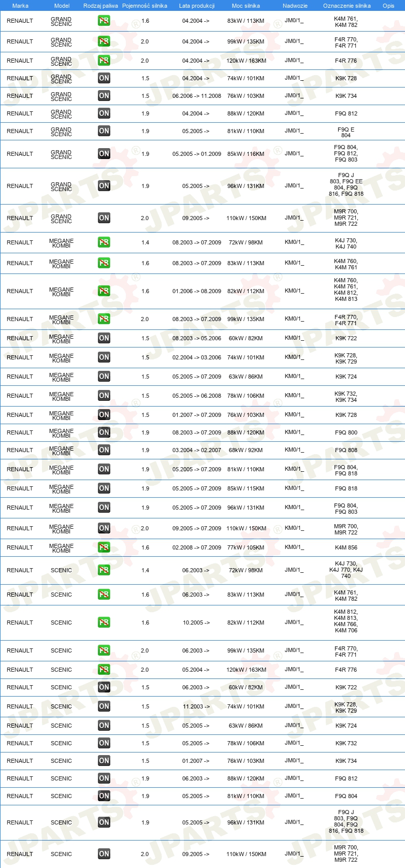Image resolution: width=405 pixels, height=868 pixels.
Task: Click the petrol icon for Grand Scenic 120kW / 163KM
Action: tap(104, 61)
